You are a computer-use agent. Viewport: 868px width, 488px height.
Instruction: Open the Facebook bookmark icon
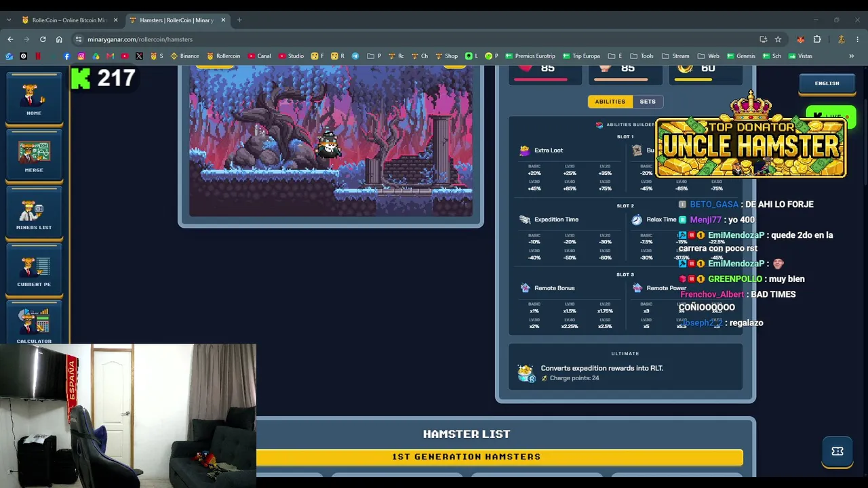pyautogui.click(x=66, y=56)
